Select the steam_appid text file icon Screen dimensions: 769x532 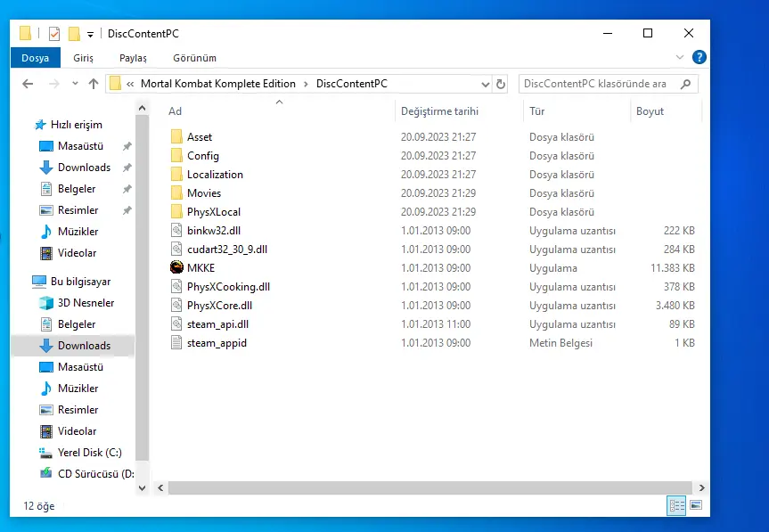coord(176,343)
